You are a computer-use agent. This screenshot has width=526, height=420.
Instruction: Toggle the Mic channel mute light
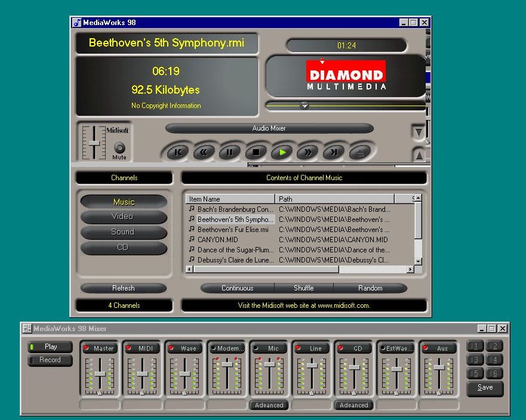[256, 348]
